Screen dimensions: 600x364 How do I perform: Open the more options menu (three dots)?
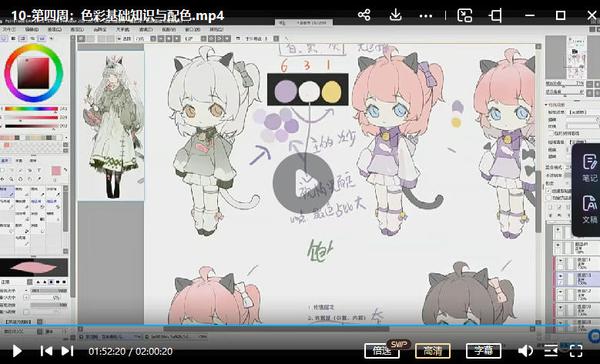click(427, 15)
